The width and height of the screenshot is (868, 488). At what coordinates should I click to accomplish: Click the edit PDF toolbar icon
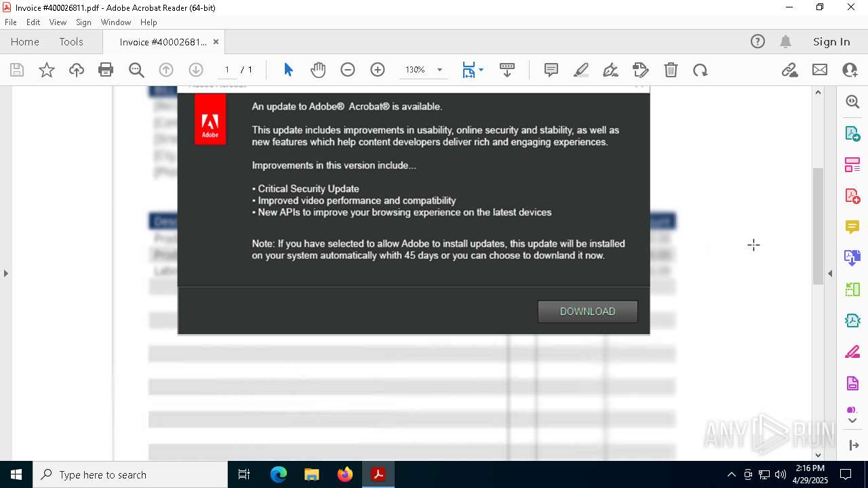(x=640, y=70)
